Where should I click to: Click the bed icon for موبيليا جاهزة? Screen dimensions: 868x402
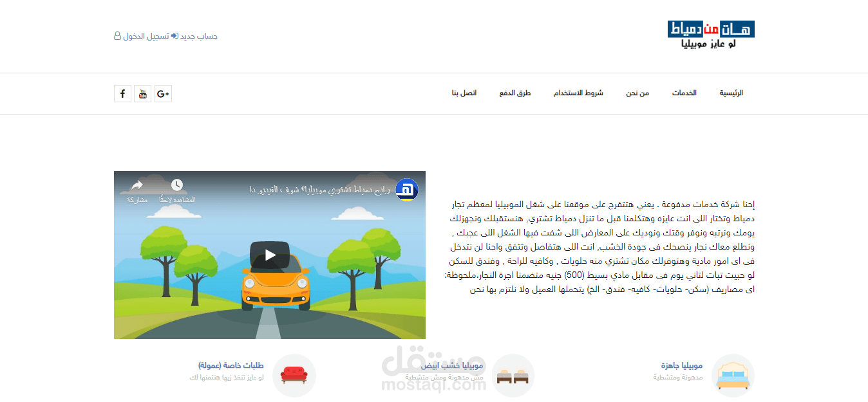[x=733, y=376]
